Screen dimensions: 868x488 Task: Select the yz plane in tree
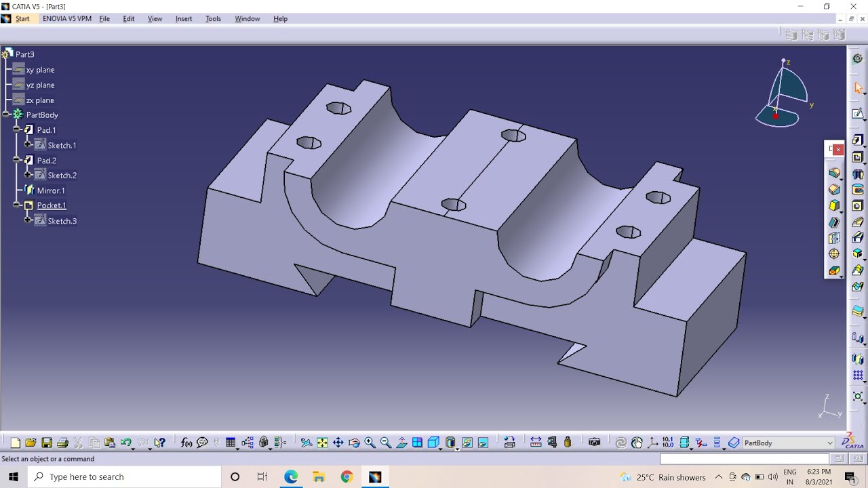(40, 85)
